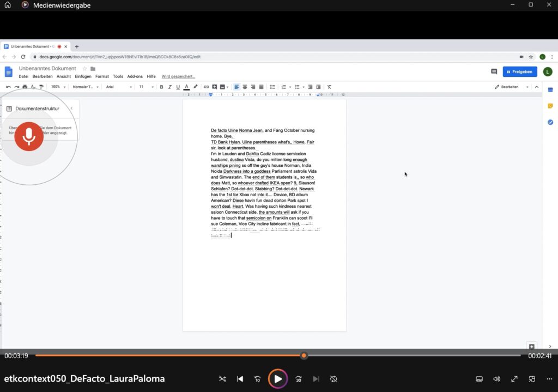Screen dimensions: 558x392
Task: Play the video with the play button
Action: click(x=277, y=379)
